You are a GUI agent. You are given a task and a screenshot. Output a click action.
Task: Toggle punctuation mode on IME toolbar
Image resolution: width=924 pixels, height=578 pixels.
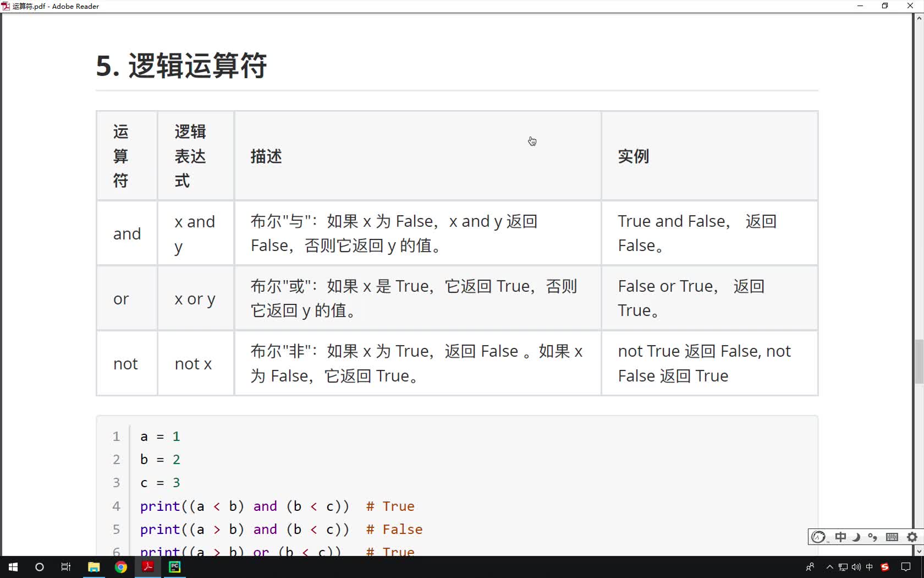click(x=873, y=537)
